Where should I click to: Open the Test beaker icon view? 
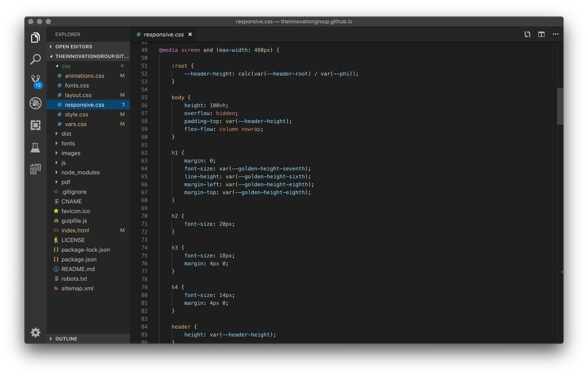(35, 147)
